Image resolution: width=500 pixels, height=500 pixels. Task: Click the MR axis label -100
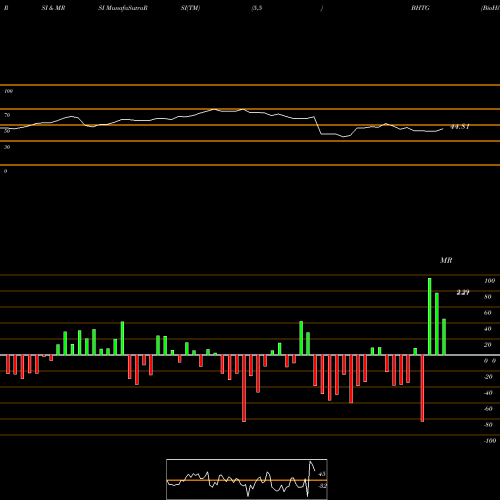(490, 441)
